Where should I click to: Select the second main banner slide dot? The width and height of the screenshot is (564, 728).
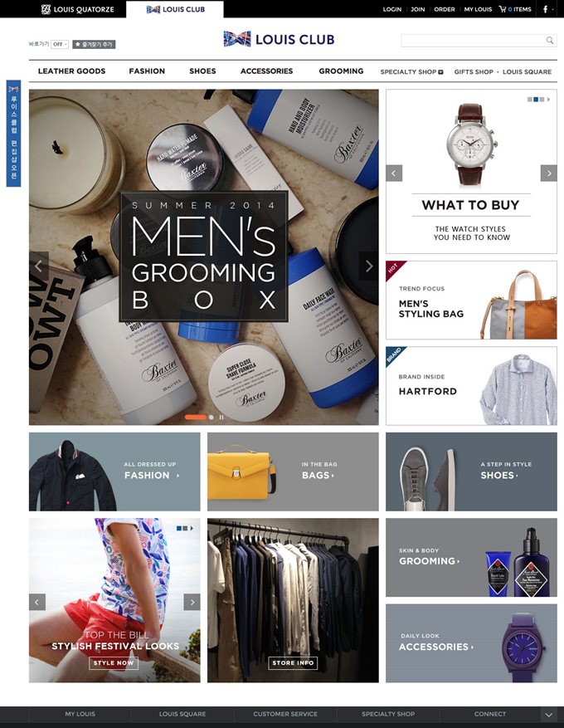(x=211, y=417)
